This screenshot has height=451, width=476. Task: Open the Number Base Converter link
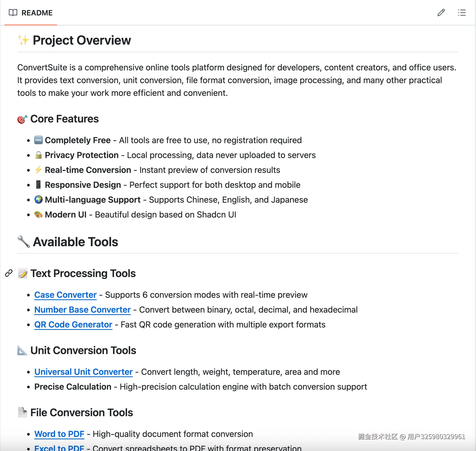pos(82,310)
